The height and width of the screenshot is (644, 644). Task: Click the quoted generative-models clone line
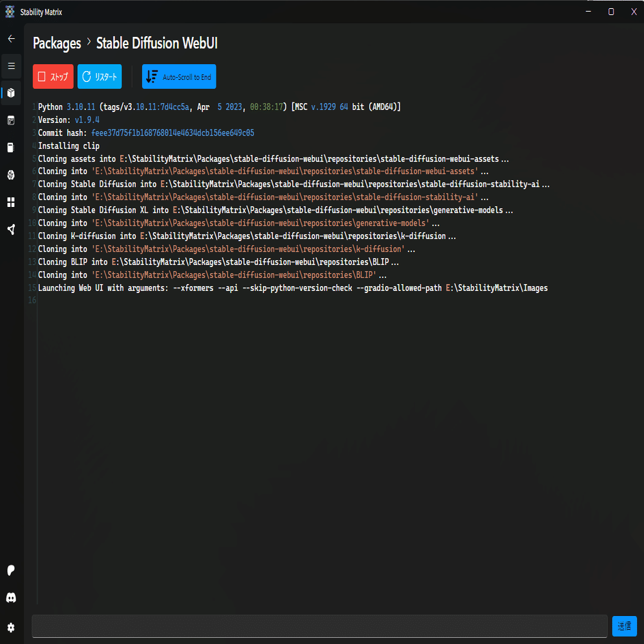point(238,223)
